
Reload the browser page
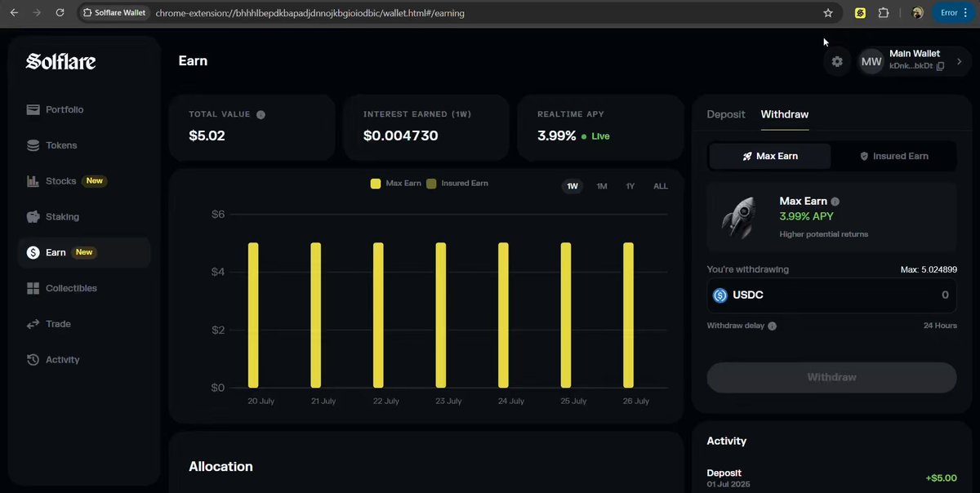point(60,13)
